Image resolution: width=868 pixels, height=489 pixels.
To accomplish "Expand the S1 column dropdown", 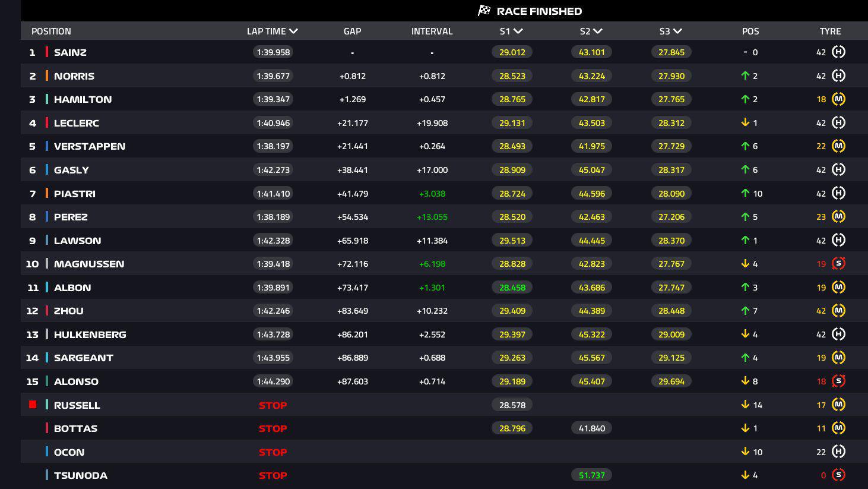I will 518,31.
